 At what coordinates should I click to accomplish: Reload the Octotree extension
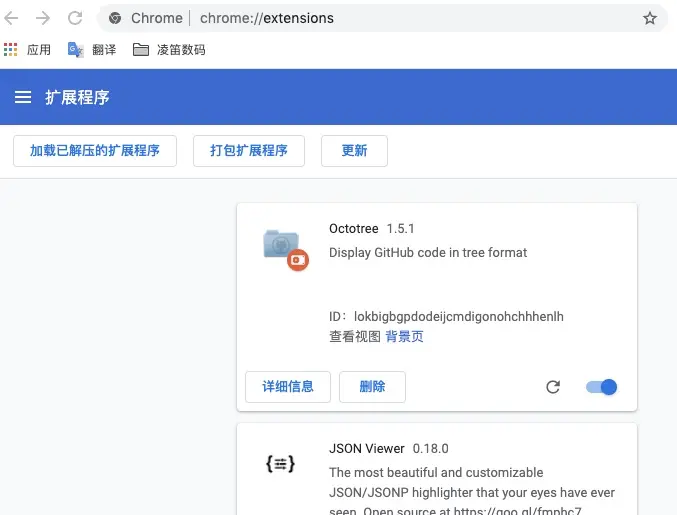tap(553, 387)
